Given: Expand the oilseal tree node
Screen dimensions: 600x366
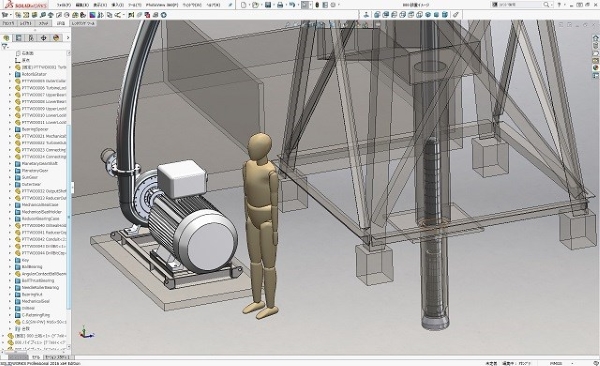Looking at the screenshot, I should (x=10, y=308).
